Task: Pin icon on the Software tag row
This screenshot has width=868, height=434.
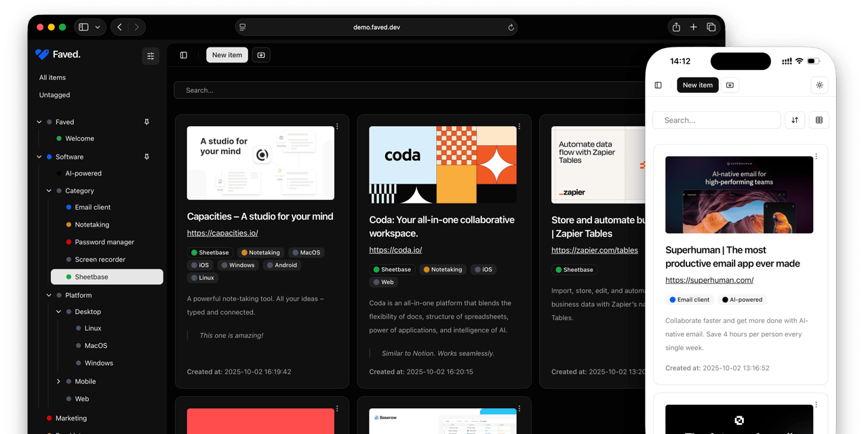Action: 146,157
